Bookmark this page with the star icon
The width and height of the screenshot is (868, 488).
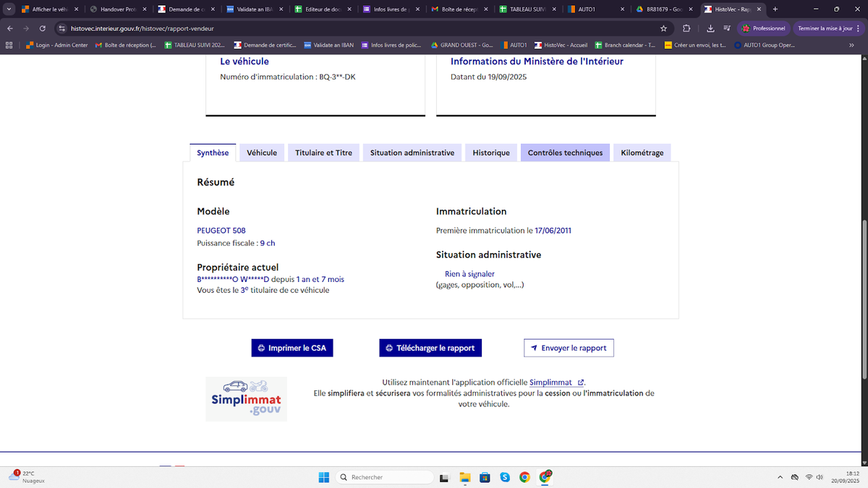(x=663, y=28)
